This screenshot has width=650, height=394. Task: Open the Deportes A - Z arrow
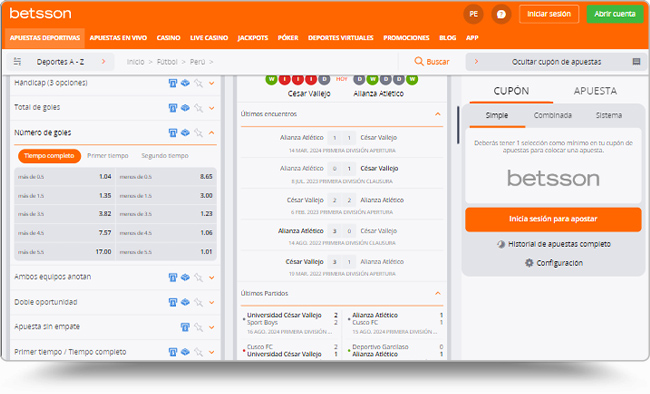click(104, 61)
